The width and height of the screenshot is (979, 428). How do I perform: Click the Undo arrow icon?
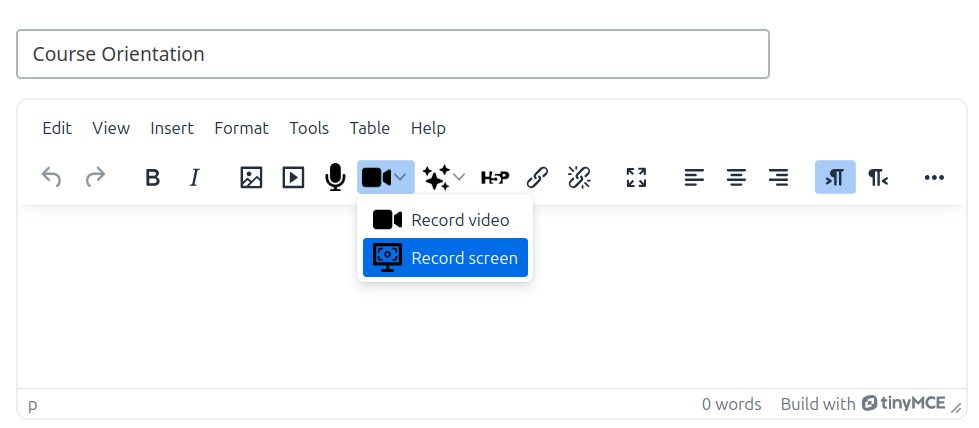(x=51, y=178)
